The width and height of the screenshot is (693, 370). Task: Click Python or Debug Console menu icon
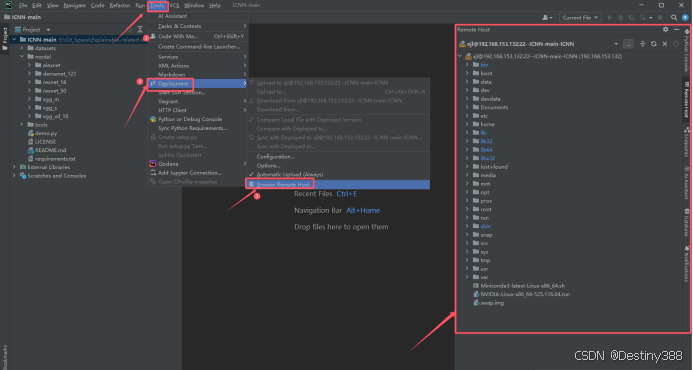[x=152, y=119]
